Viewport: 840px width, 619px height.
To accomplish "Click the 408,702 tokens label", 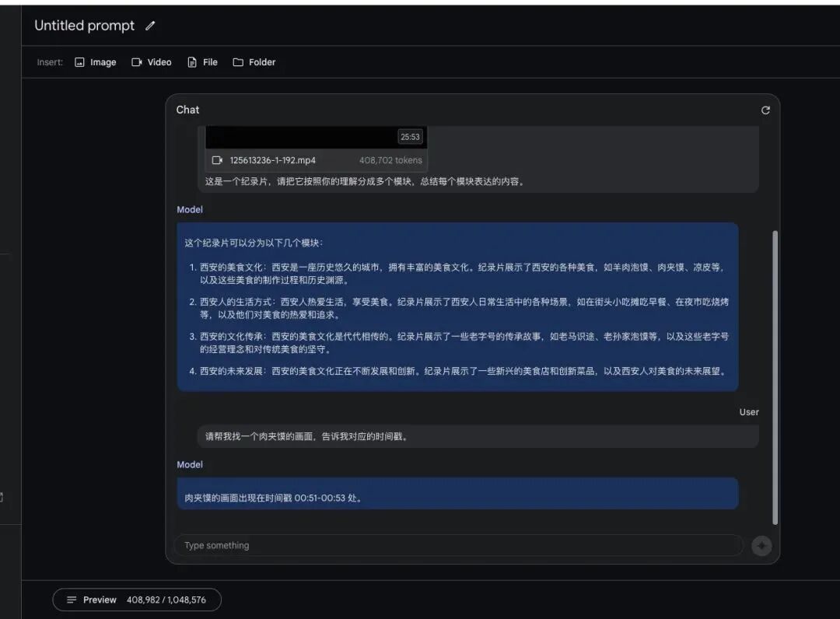I will 390,160.
